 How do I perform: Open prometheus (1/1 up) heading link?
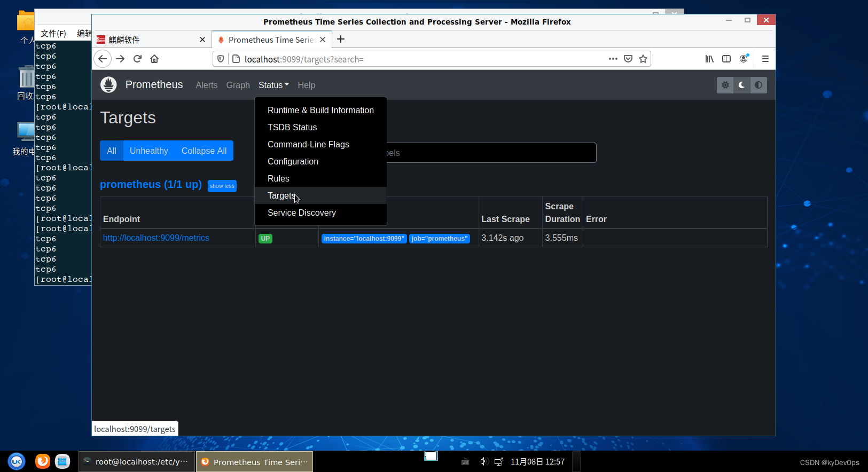click(x=151, y=184)
